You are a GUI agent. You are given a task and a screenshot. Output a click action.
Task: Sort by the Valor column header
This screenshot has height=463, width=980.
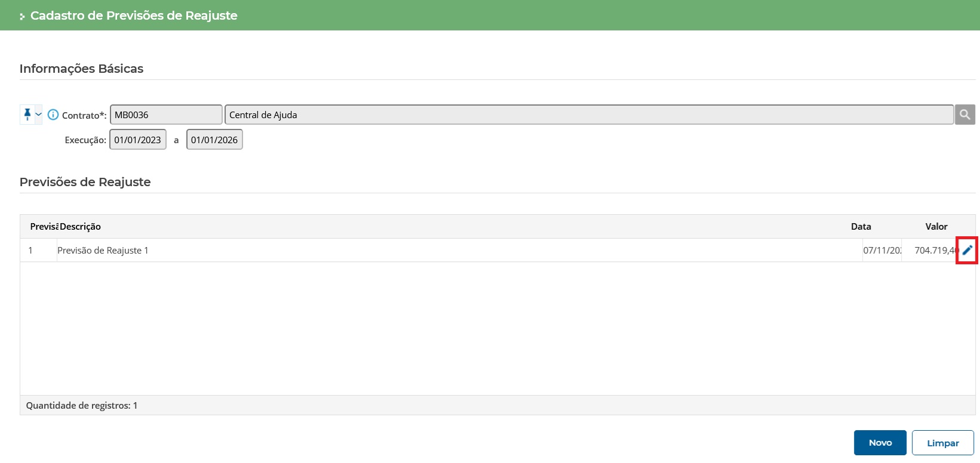click(x=936, y=227)
